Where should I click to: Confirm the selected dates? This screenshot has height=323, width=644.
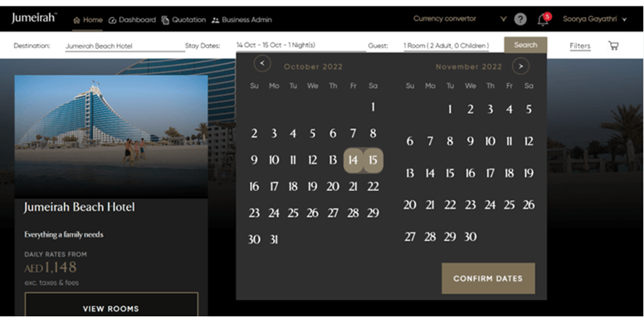pos(488,278)
